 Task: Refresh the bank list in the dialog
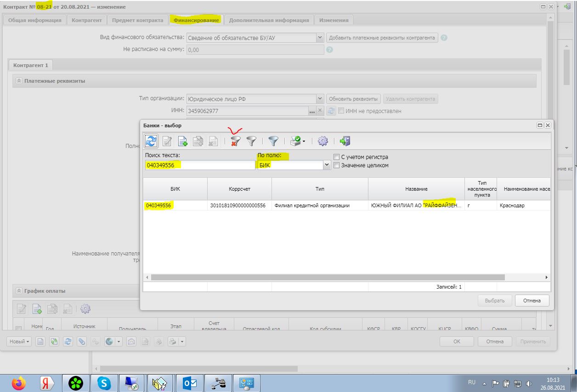[x=151, y=141]
